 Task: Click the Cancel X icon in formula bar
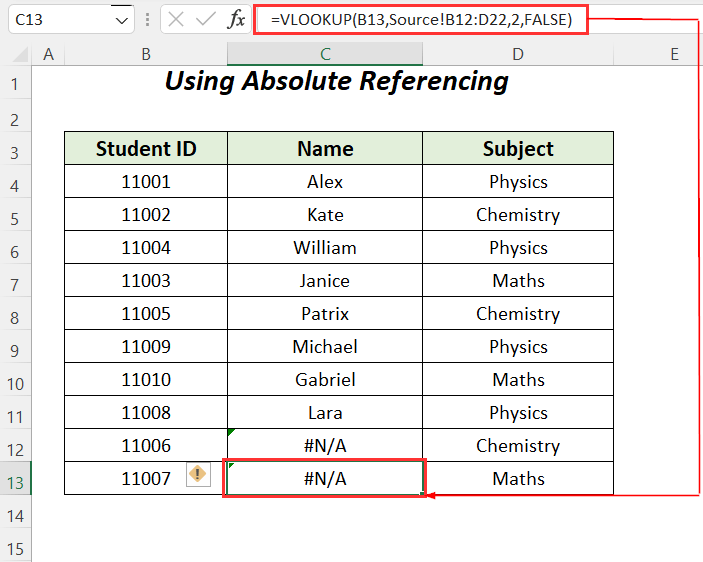[x=176, y=19]
